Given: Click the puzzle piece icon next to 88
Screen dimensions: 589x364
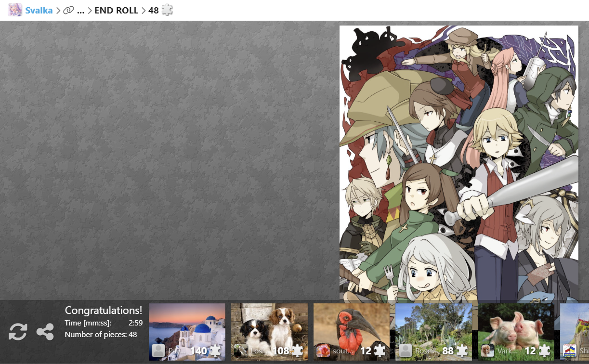Looking at the screenshot, I should 462,351.
